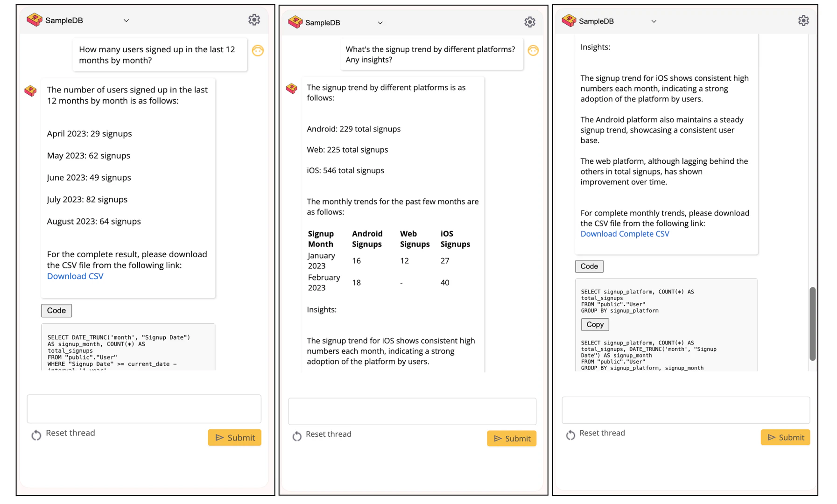The image size is (837, 504).
Task: Copy the first SQL query snippet
Action: tap(595, 324)
